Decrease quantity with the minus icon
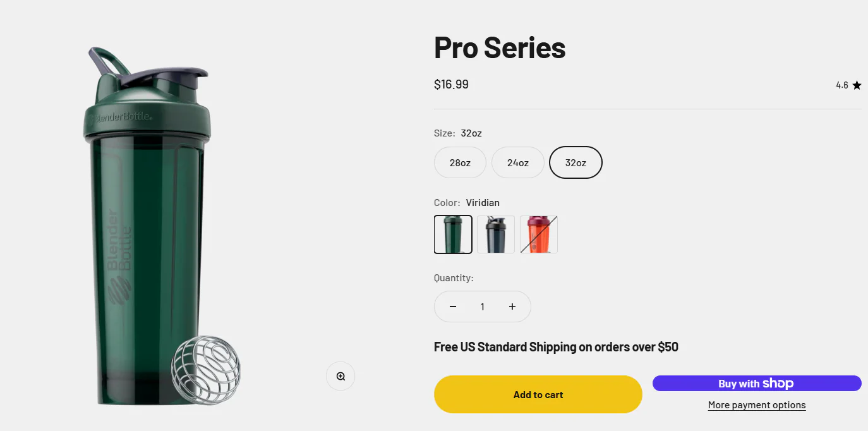Image resolution: width=868 pixels, height=431 pixels. (x=453, y=307)
